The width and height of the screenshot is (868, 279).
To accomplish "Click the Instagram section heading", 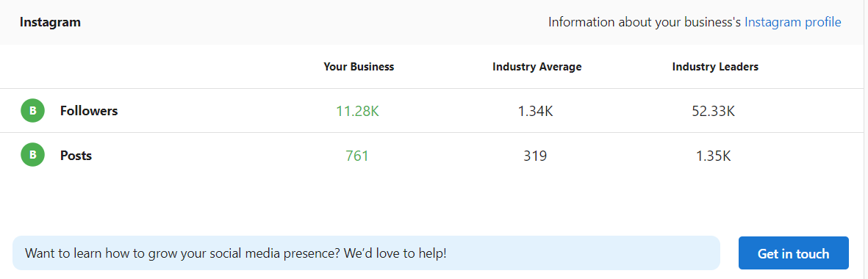I will tap(51, 22).
